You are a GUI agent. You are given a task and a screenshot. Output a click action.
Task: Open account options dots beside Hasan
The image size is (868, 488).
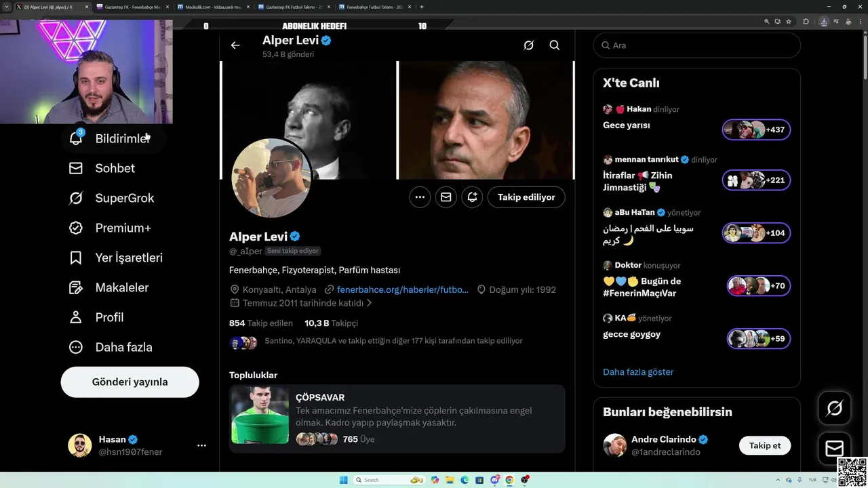tap(201, 445)
